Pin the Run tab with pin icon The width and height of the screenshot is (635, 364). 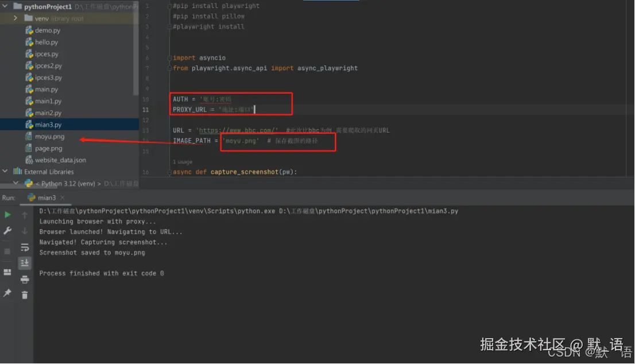click(7, 293)
